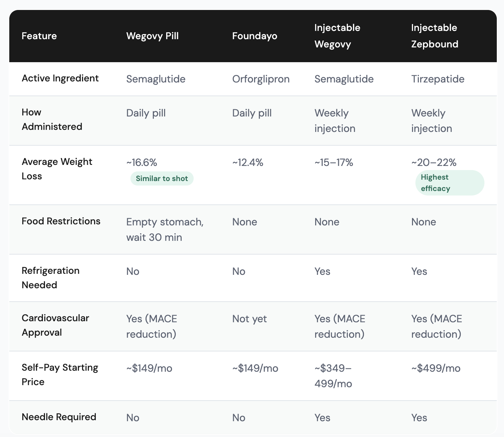Select the Active Ingredient row label
The width and height of the screenshot is (504, 437).
coord(60,78)
